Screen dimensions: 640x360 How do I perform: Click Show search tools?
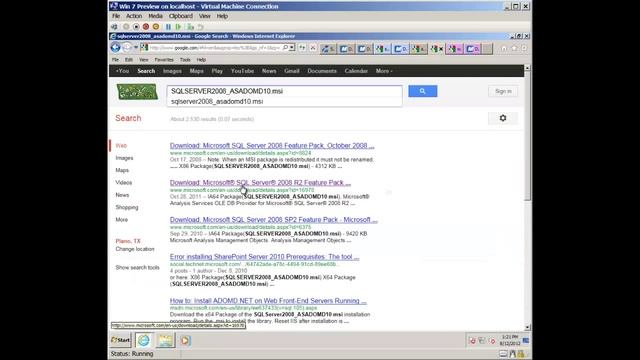(138, 267)
